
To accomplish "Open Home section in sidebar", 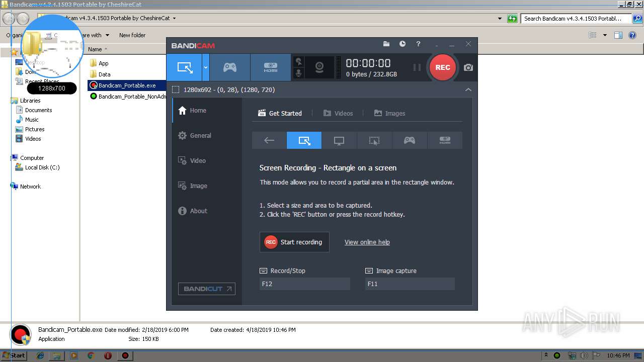I will pos(207,111).
